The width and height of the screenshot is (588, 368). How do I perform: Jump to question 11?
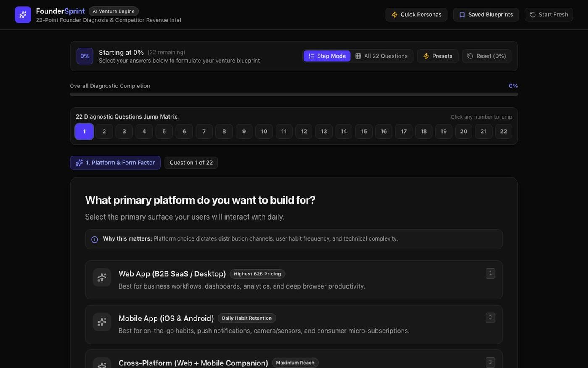click(284, 132)
